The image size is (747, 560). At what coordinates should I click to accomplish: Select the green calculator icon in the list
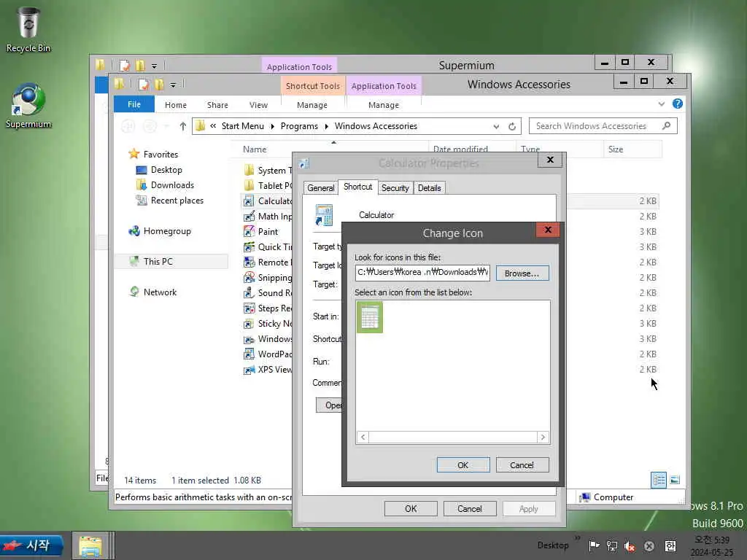click(370, 317)
